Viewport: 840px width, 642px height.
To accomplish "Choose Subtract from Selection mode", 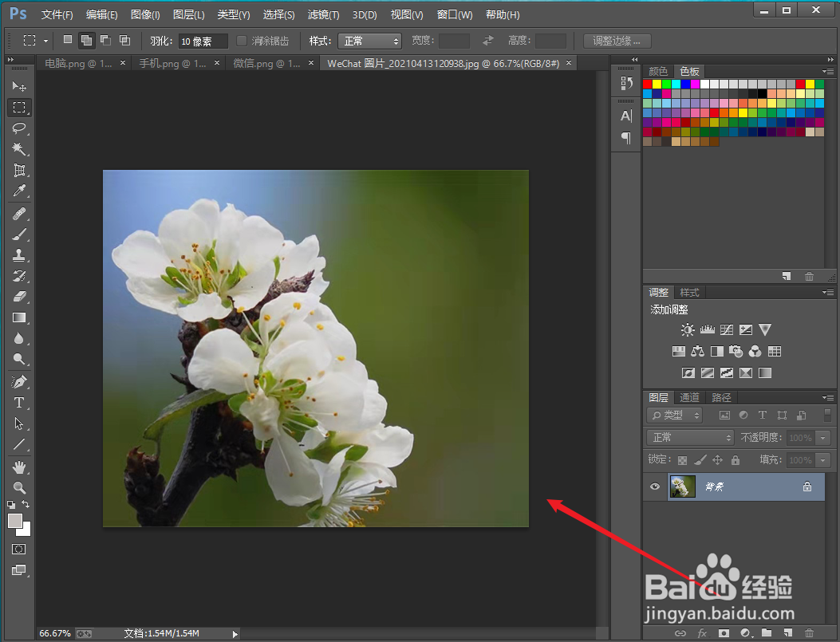I will [x=105, y=40].
